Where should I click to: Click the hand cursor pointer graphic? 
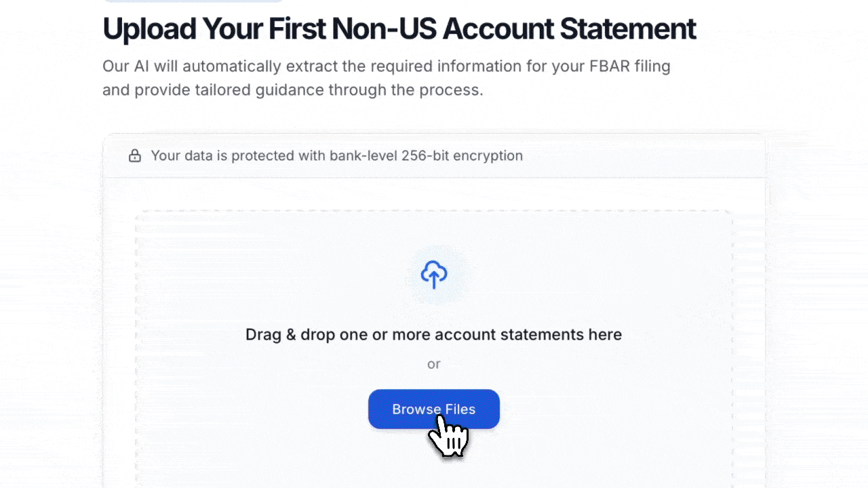448,437
